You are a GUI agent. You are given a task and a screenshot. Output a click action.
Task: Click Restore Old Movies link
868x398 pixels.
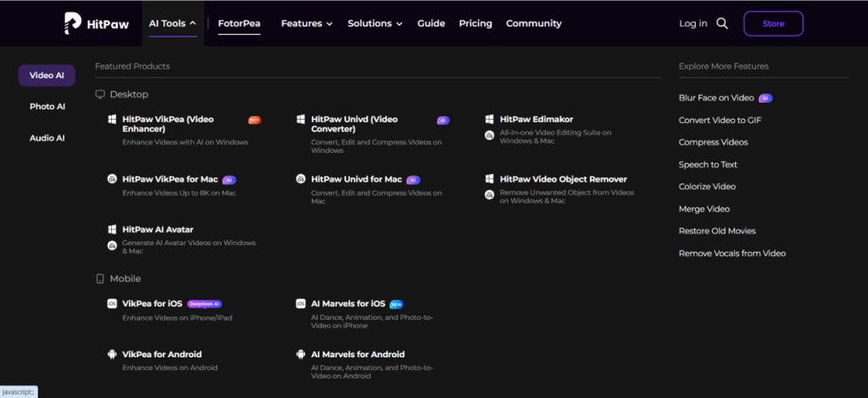717,231
